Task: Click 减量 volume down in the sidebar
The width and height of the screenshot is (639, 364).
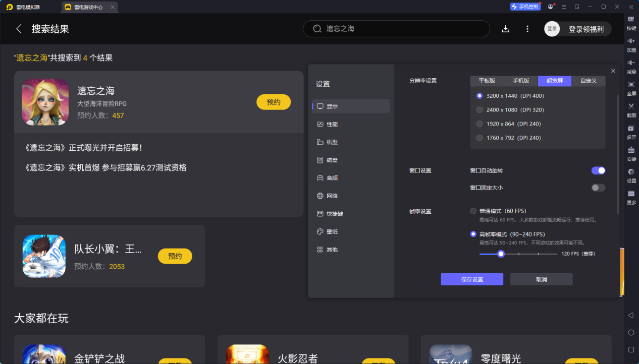Action: [631, 66]
